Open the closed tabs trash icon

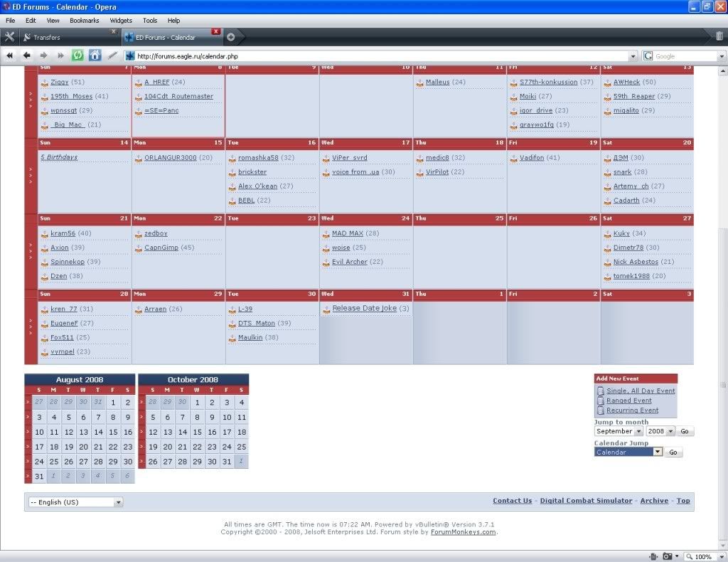(x=719, y=37)
